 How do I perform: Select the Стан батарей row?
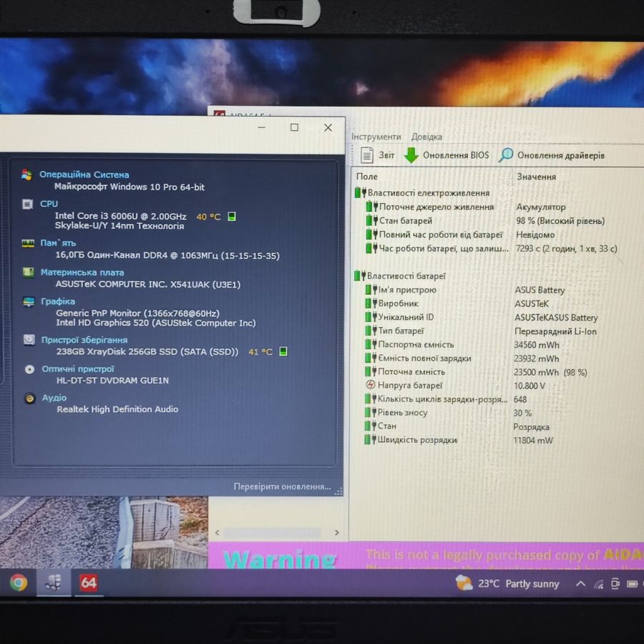[x=485, y=220]
